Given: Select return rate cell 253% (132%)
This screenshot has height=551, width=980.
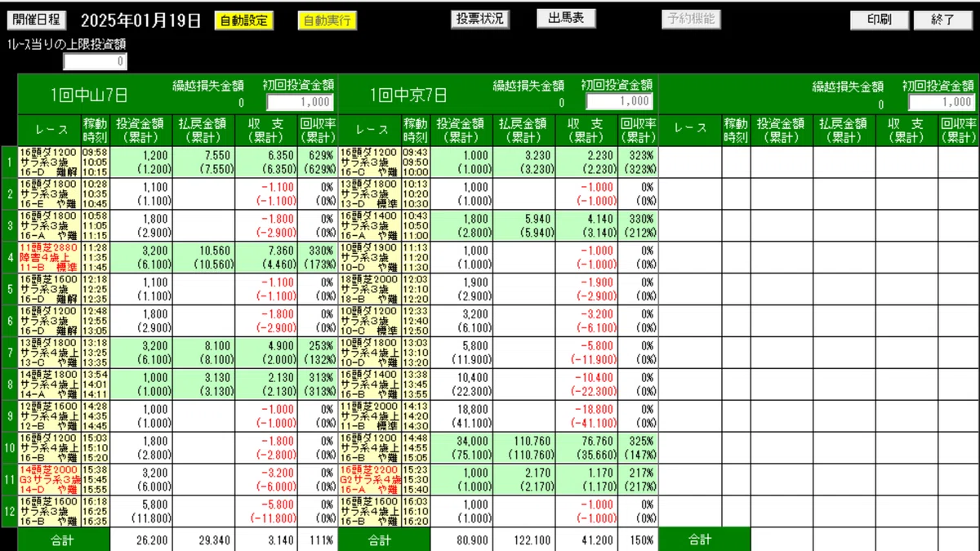Looking at the screenshot, I should point(317,352).
